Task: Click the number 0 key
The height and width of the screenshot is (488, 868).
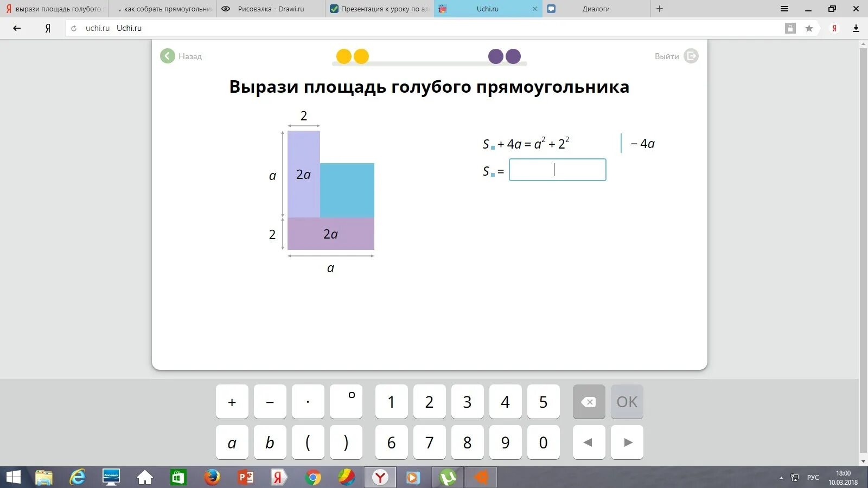Action: 544,442
